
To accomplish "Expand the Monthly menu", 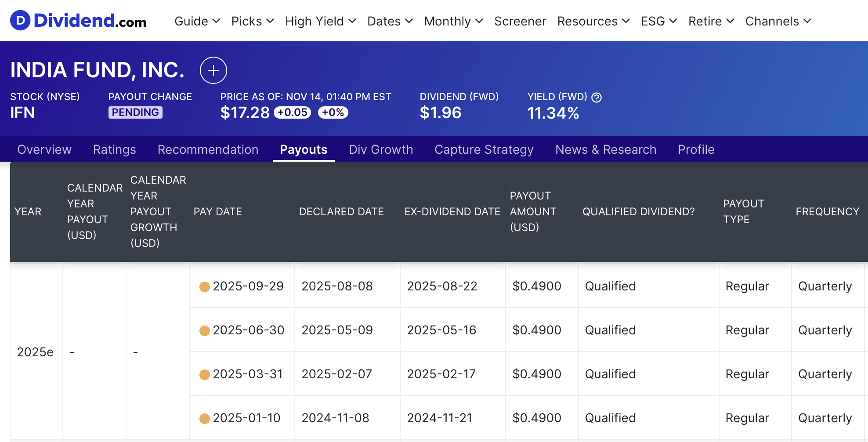I will (453, 21).
